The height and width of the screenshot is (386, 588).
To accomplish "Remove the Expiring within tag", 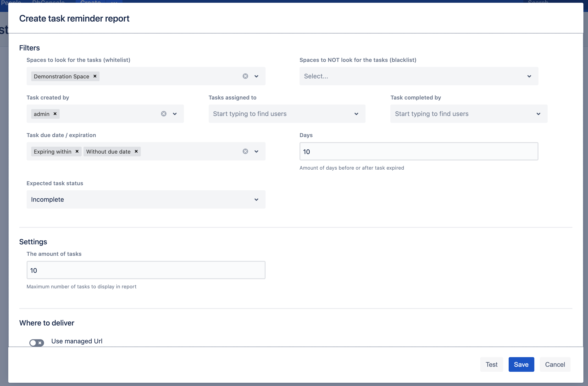I will pyautogui.click(x=77, y=151).
